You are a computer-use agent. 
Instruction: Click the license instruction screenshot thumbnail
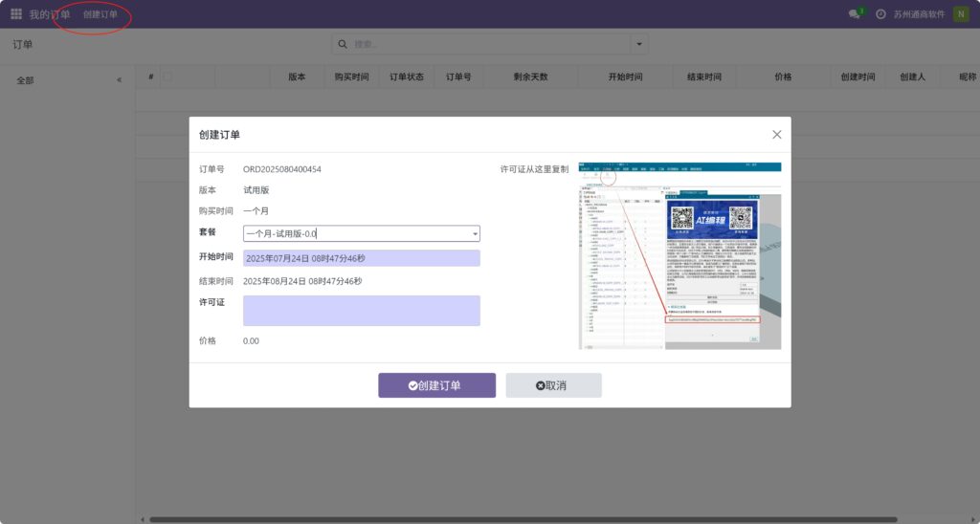pos(679,255)
